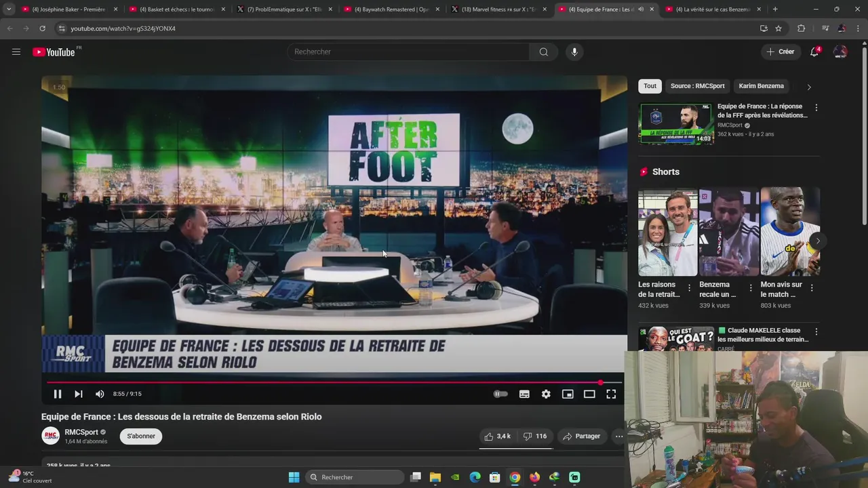
Task: Select the Karim Benzema chip
Action: pyautogui.click(x=761, y=86)
